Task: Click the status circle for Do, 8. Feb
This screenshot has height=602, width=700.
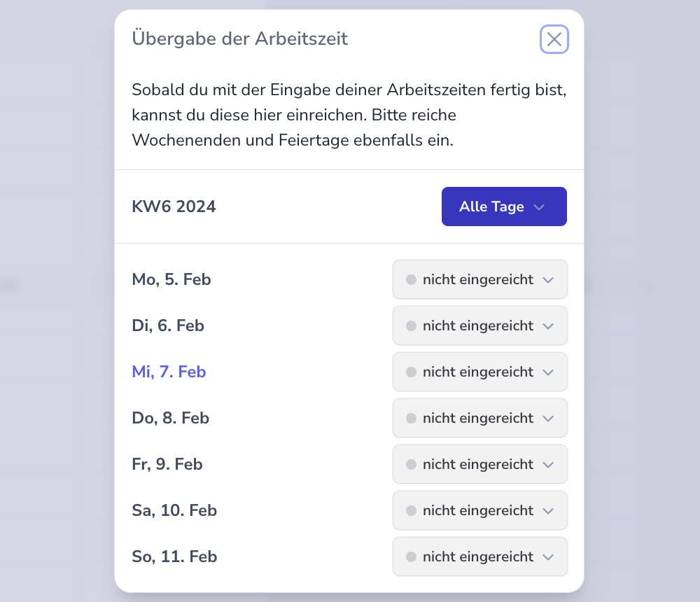Action: tap(410, 418)
